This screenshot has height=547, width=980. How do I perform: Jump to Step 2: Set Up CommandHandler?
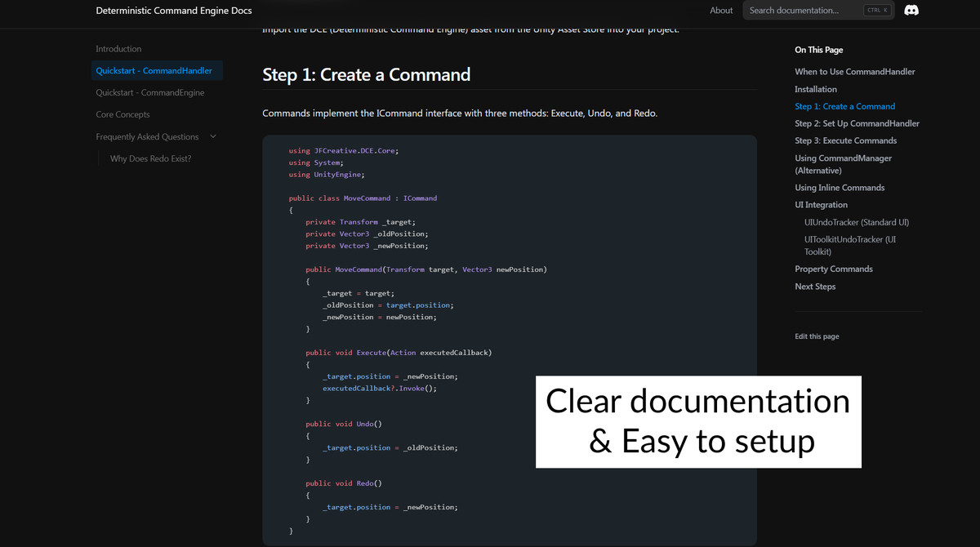857,123
